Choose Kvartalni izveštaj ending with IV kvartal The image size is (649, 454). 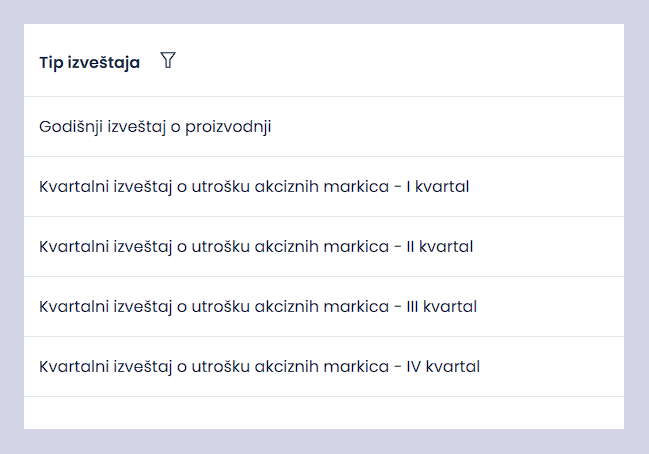tap(324, 367)
